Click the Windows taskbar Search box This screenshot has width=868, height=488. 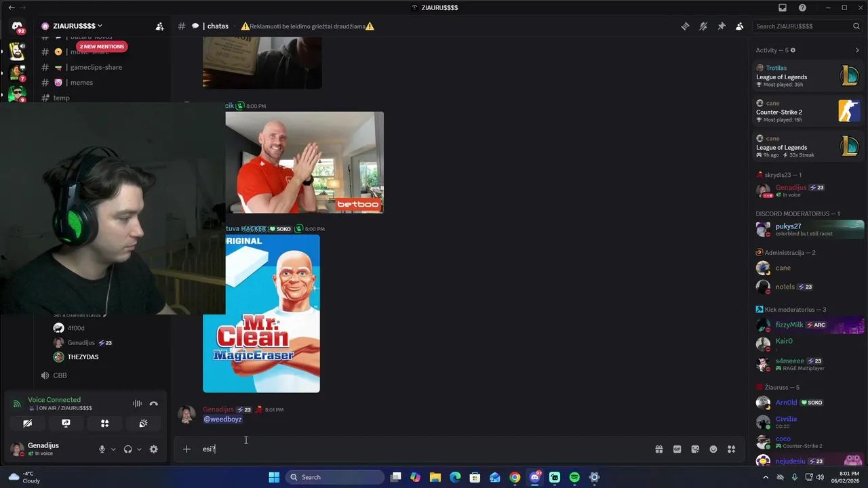pos(334,477)
